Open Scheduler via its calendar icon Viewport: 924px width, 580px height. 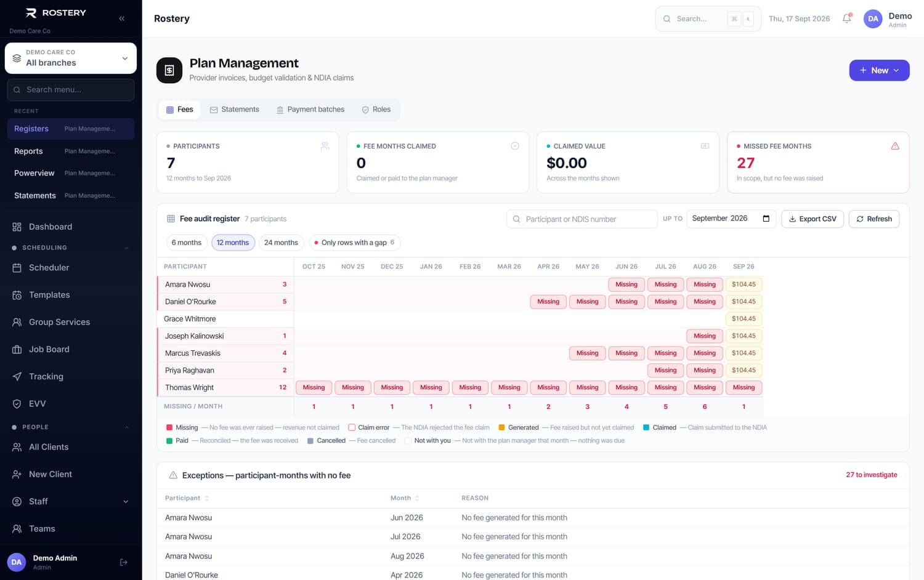pyautogui.click(x=17, y=268)
